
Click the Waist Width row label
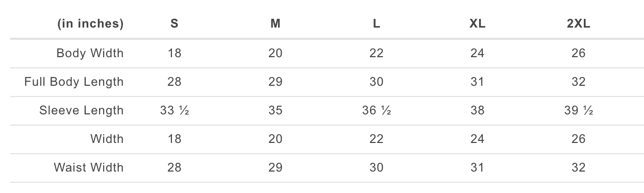tap(89, 167)
